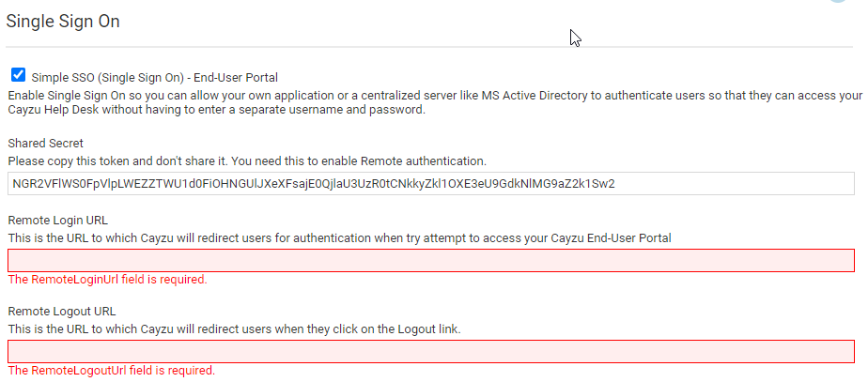Click the Shared Secret label
Image resolution: width=868 pixels, height=382 pixels.
pos(45,144)
